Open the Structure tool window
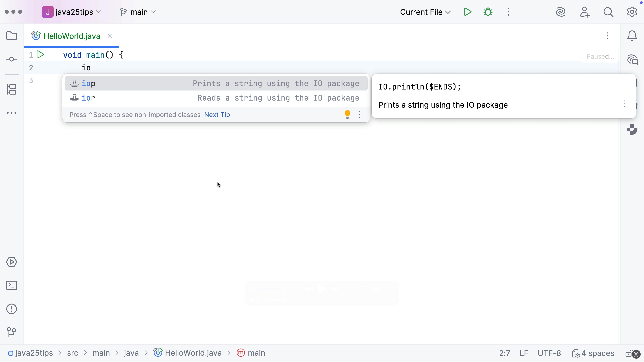Image resolution: width=644 pixels, height=362 pixels. coord(12,89)
